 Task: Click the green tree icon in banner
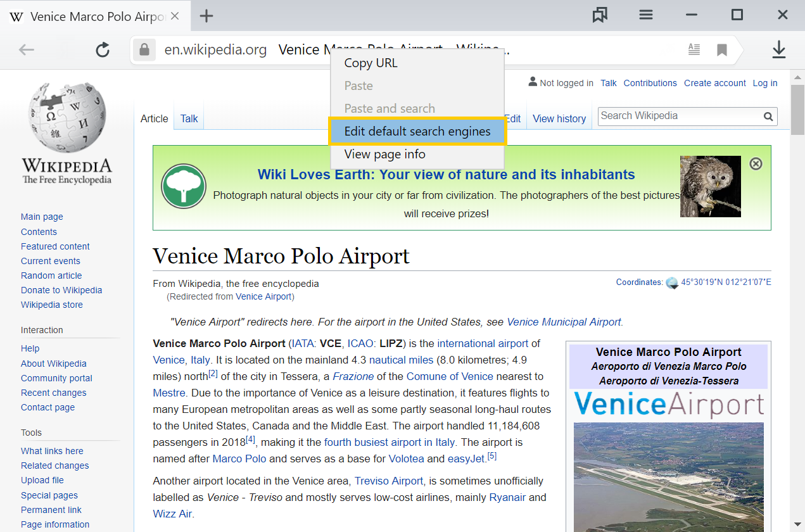pyautogui.click(x=184, y=186)
